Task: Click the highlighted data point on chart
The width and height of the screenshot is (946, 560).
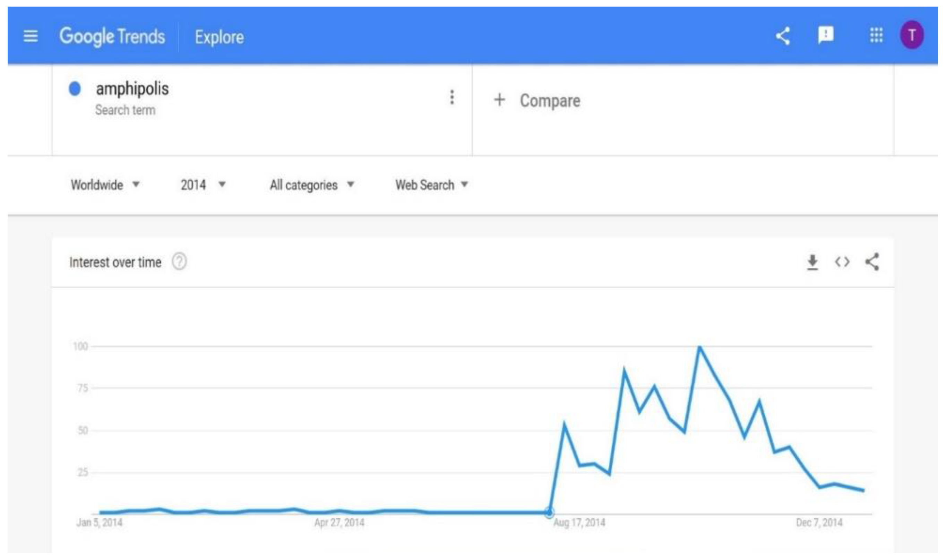Action: pos(549,512)
